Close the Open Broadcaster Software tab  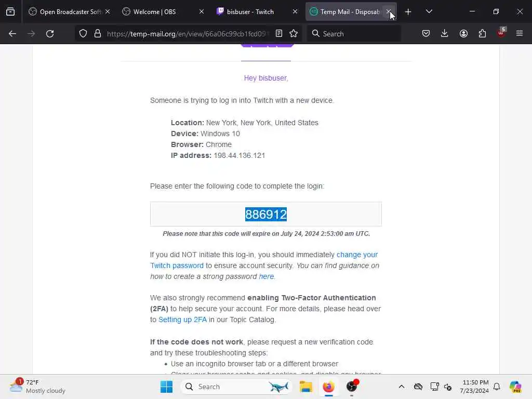pos(108,11)
